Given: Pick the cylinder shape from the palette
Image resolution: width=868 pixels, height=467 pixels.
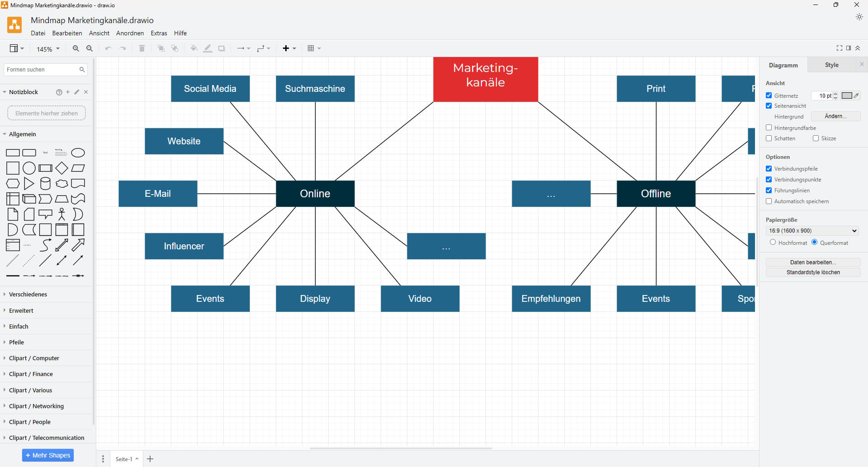Looking at the screenshot, I should click(45, 184).
